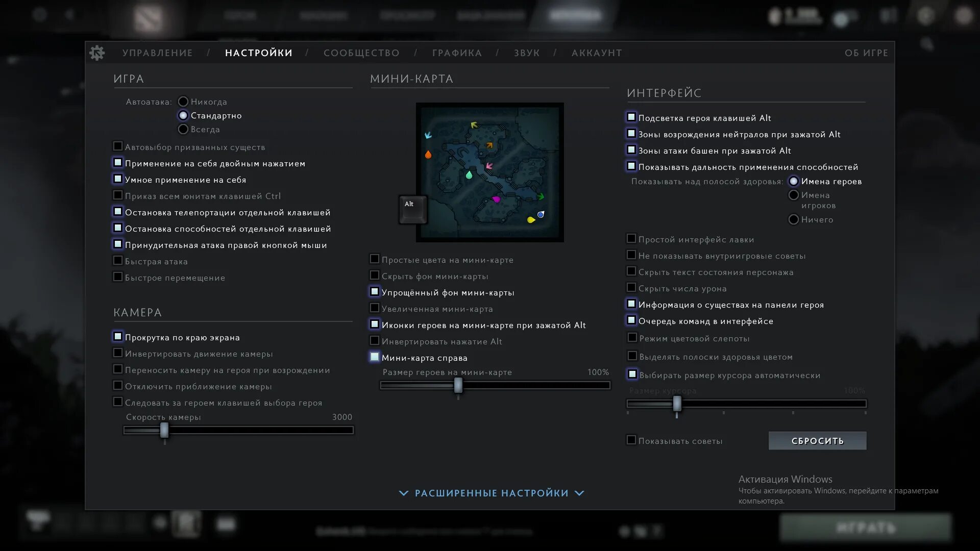Screen dimensions: 980x551
Task: Toggle Прокрутка по краю экрана
Action: (x=118, y=337)
